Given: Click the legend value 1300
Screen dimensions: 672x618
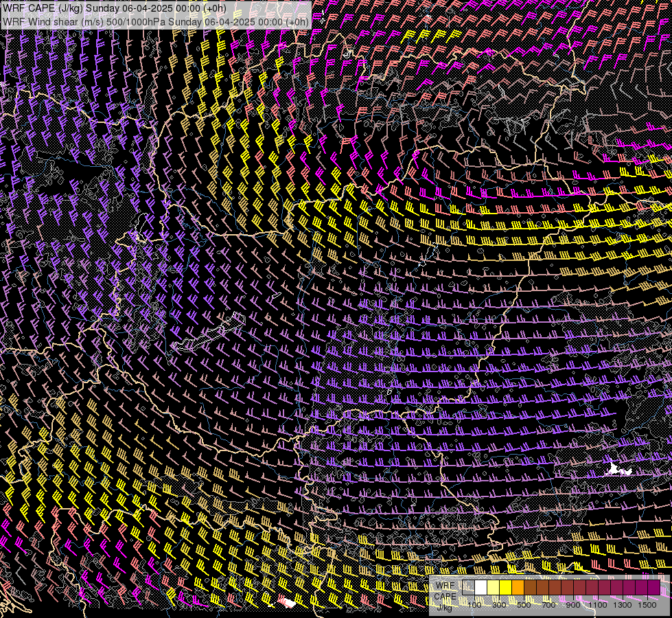Looking at the screenshot, I should pyautogui.click(x=623, y=605).
